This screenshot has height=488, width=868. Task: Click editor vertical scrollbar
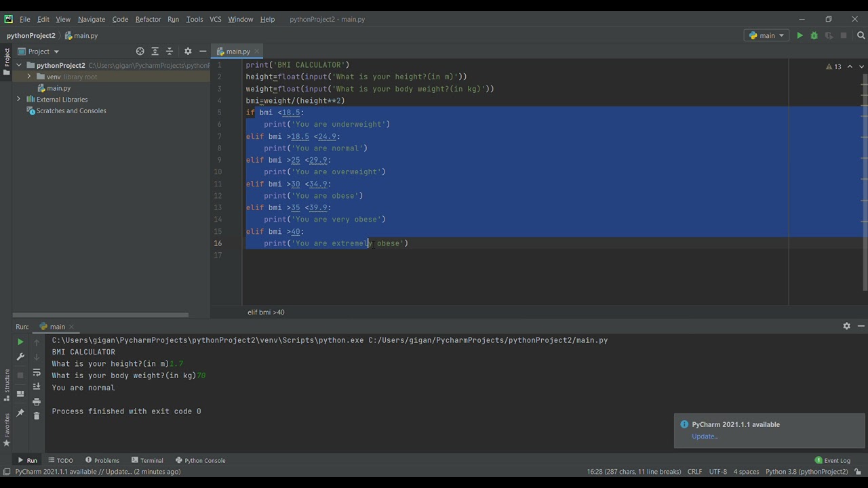865,183
